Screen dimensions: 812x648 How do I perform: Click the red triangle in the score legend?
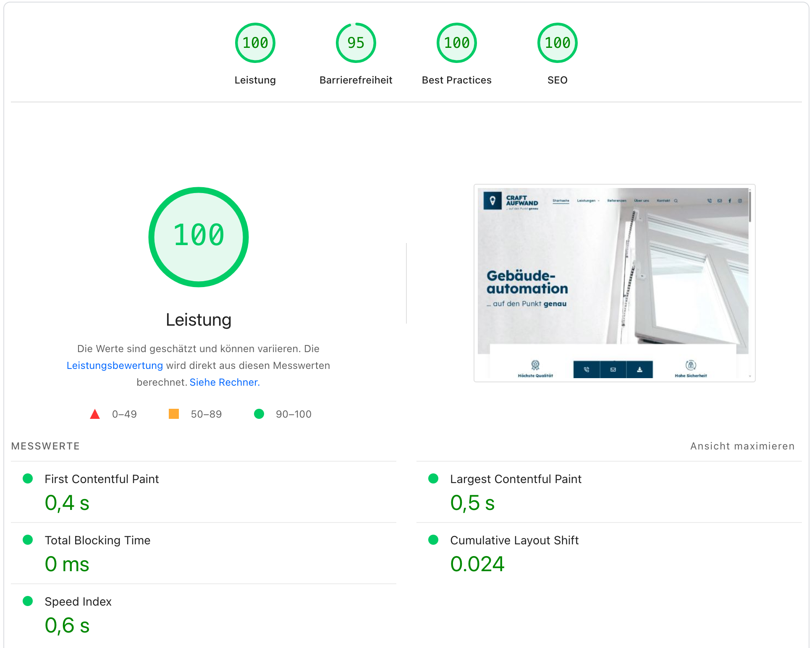tap(95, 414)
